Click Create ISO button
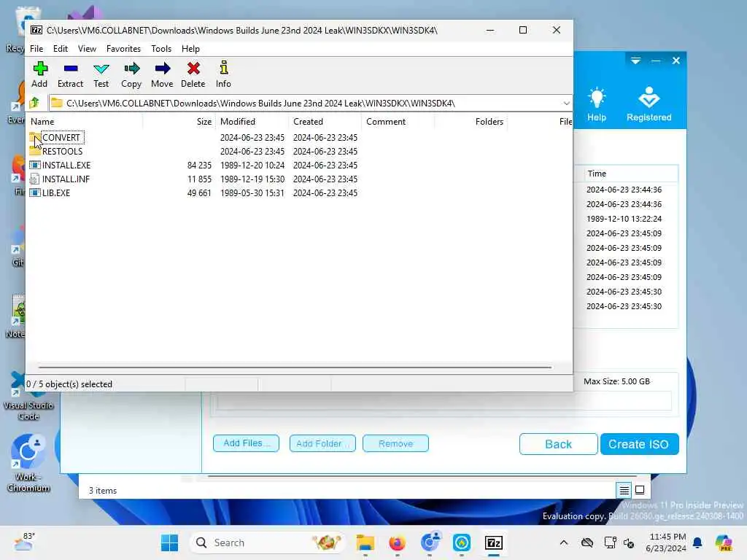The width and height of the screenshot is (747, 560). (x=639, y=444)
